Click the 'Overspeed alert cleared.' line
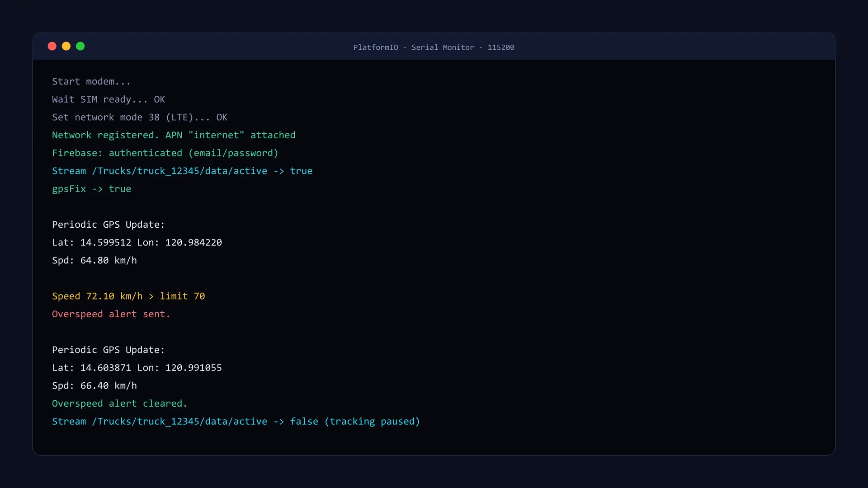Screen dimensions: 868x488 coord(120,404)
